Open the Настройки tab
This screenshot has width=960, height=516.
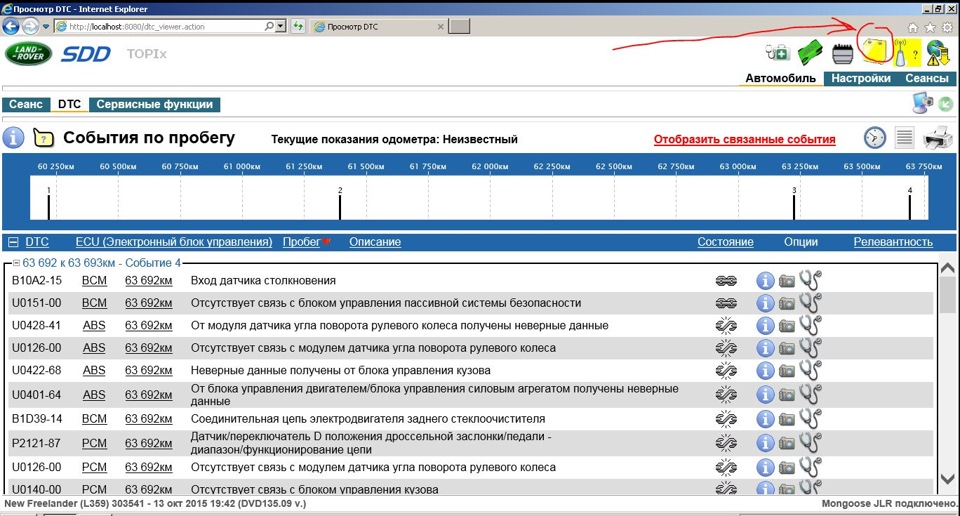[861, 78]
